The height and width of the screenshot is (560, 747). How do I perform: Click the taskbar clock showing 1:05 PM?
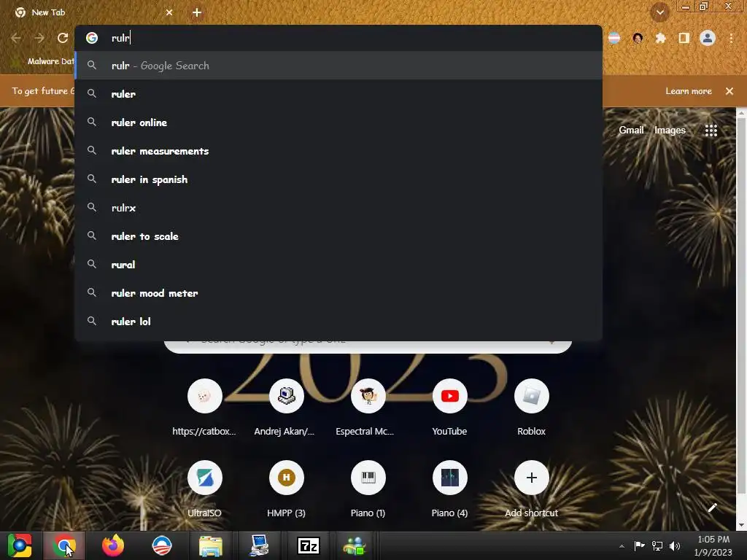point(713,545)
